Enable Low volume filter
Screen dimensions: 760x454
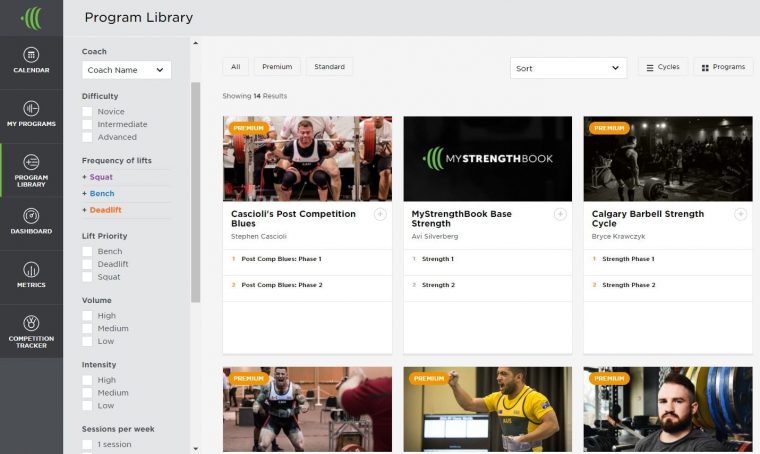(87, 341)
